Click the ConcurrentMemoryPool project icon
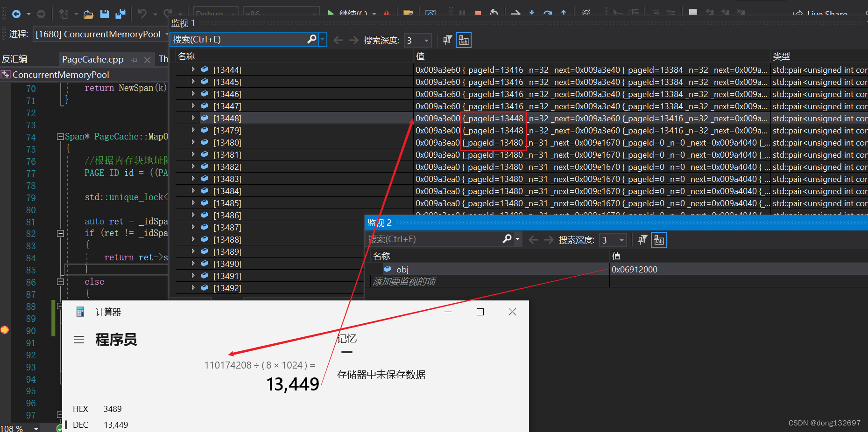868x432 pixels. click(x=6, y=75)
